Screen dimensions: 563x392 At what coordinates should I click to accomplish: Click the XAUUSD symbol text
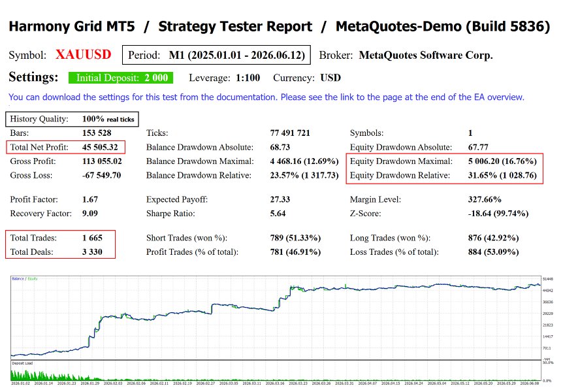(x=84, y=55)
